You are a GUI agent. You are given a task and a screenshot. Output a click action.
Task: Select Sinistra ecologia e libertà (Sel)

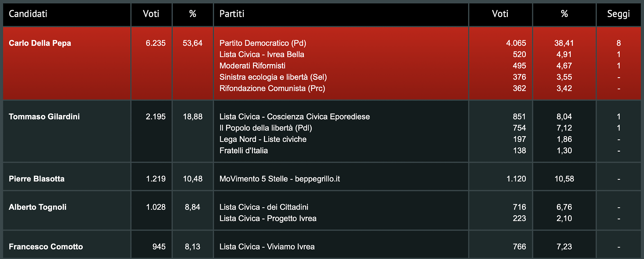click(x=273, y=77)
